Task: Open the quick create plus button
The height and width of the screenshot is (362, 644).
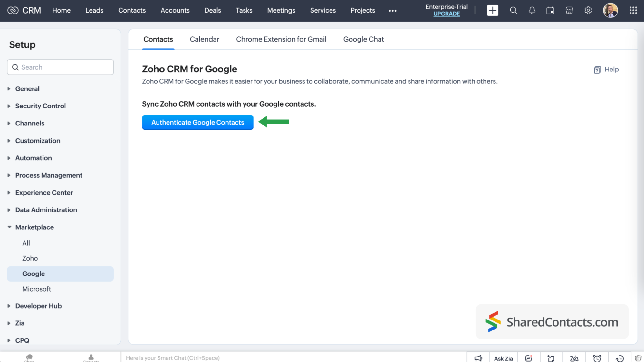Action: 493,10
